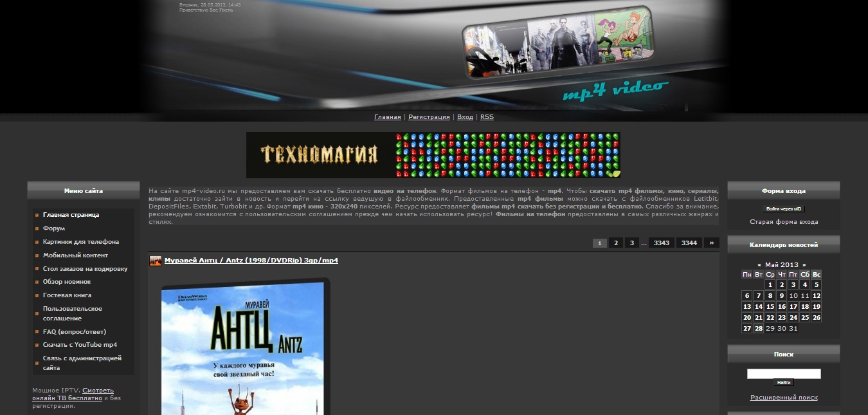This screenshot has height=415, width=868.
Task: Click the Техномагия advertisement banner
Action: (434, 155)
